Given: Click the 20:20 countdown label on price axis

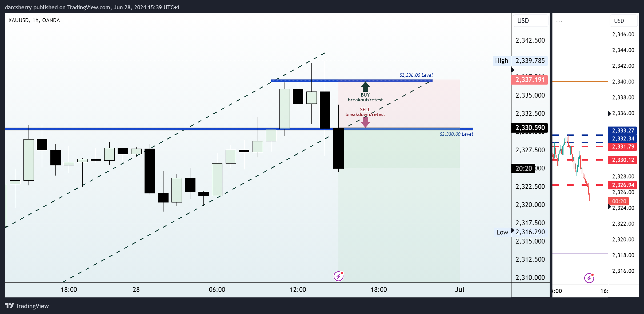Looking at the screenshot, I should point(523,168).
